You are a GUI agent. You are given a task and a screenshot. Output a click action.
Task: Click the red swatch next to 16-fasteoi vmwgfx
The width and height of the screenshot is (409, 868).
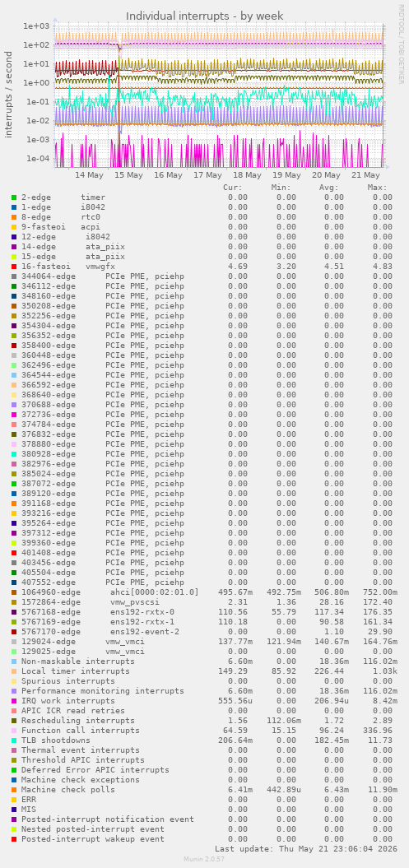14,267
